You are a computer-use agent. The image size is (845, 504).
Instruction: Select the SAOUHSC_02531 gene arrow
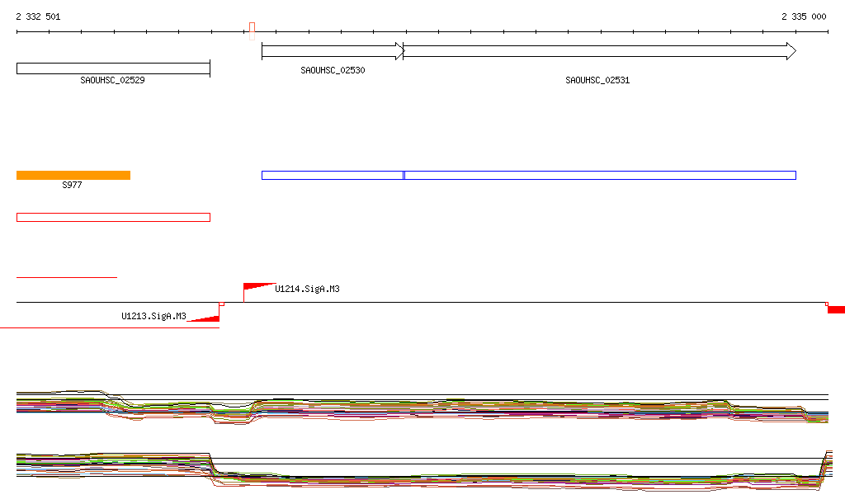coord(599,51)
